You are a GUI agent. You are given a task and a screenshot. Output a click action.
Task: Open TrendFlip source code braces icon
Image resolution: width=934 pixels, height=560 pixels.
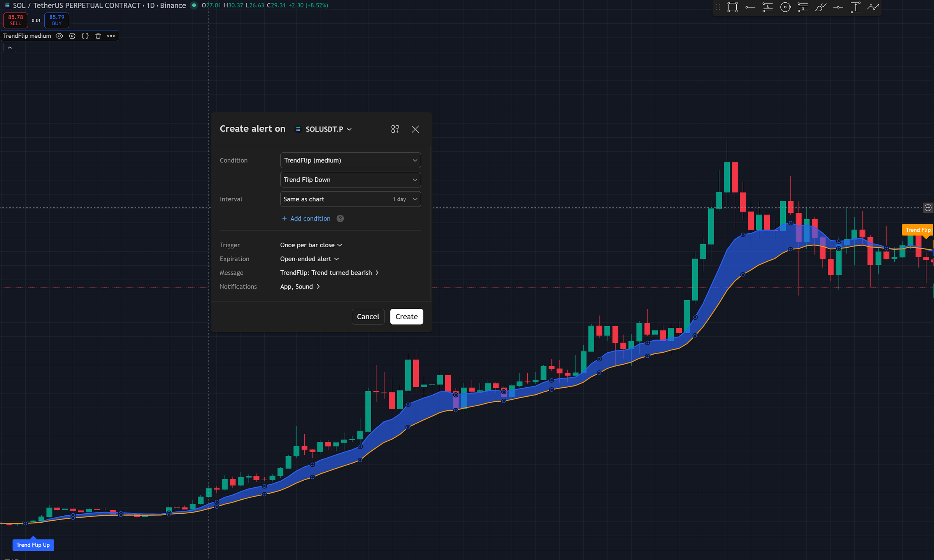coord(85,36)
